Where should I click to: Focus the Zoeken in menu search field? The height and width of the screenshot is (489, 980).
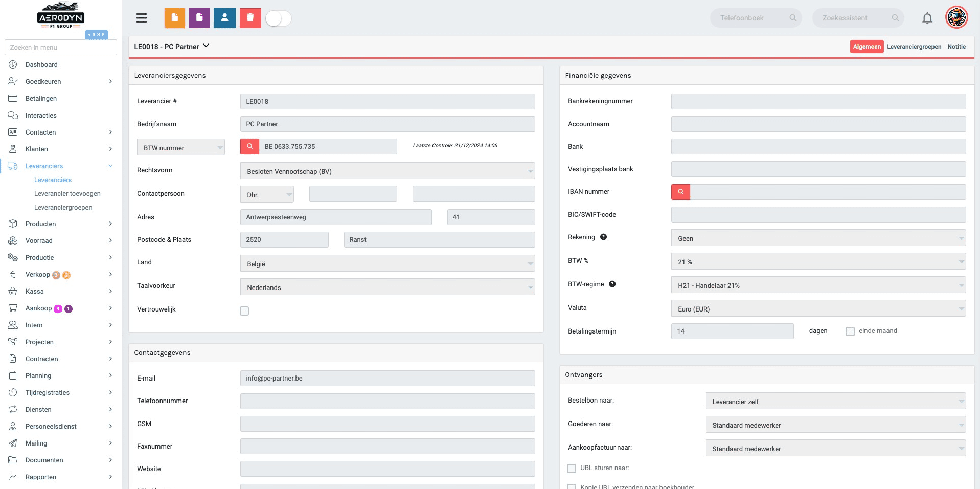pos(61,47)
